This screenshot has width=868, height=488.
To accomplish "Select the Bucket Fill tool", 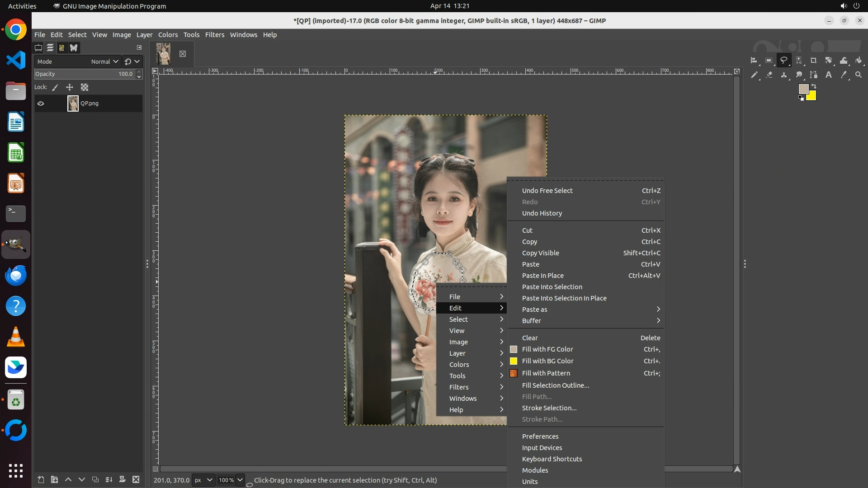I will click(859, 61).
